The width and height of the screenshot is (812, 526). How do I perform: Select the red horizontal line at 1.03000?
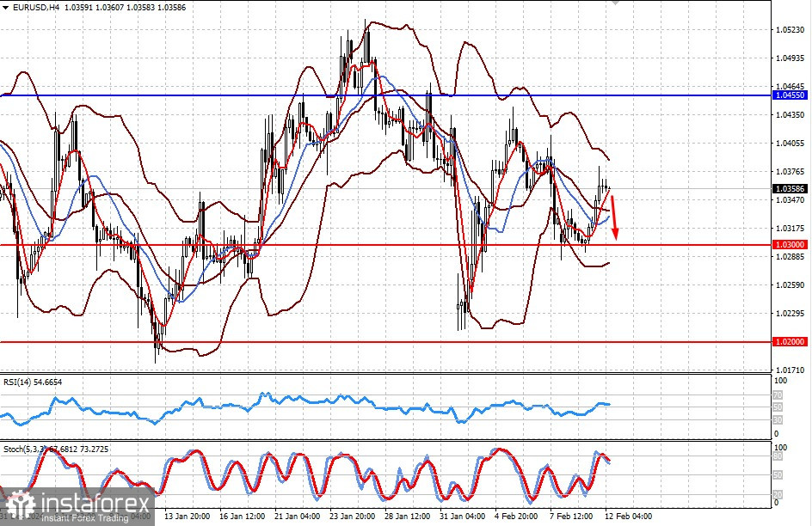(x=385, y=245)
